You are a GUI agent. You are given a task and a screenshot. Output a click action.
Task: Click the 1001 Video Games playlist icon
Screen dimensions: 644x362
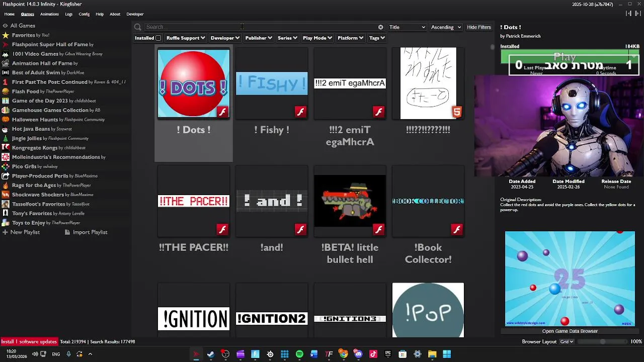click(6, 54)
